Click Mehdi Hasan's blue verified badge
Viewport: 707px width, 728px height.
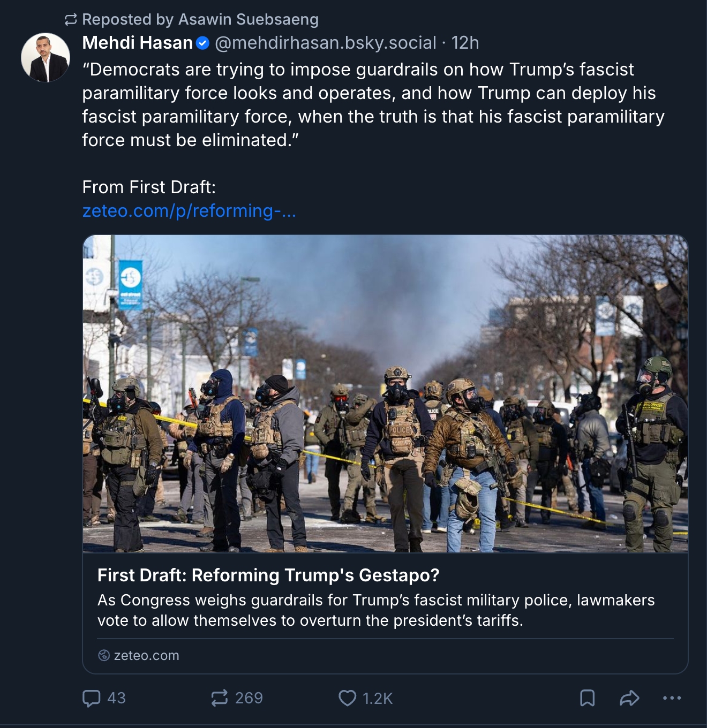click(203, 43)
